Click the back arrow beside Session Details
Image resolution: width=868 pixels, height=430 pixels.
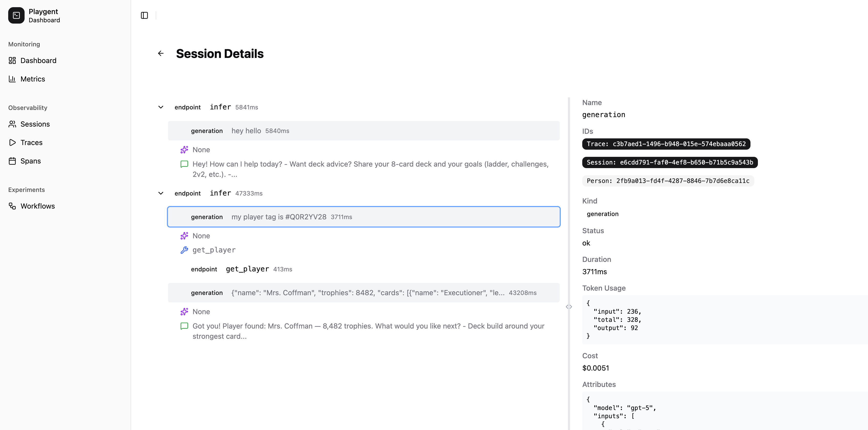coord(161,53)
